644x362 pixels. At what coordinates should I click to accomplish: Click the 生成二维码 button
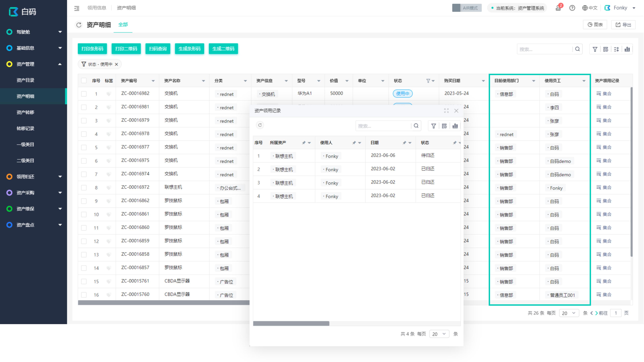223,49
